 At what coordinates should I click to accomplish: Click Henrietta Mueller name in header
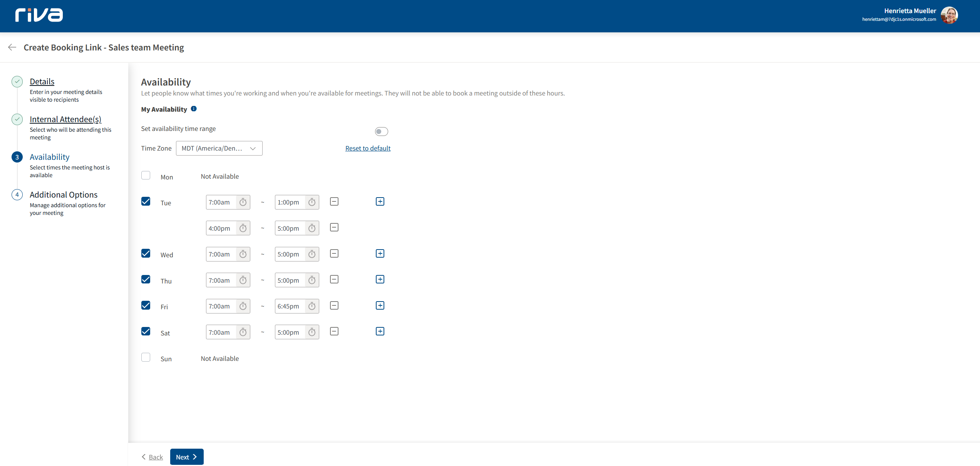(910, 11)
